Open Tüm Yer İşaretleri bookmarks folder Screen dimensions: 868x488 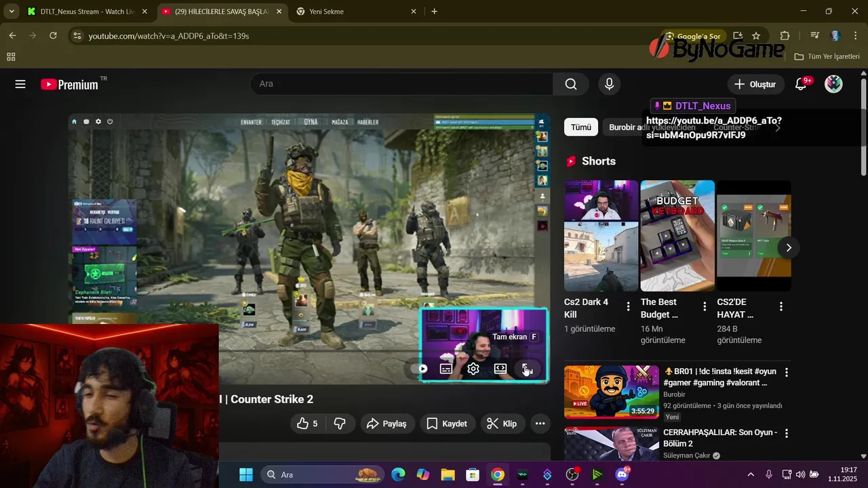[827, 57]
